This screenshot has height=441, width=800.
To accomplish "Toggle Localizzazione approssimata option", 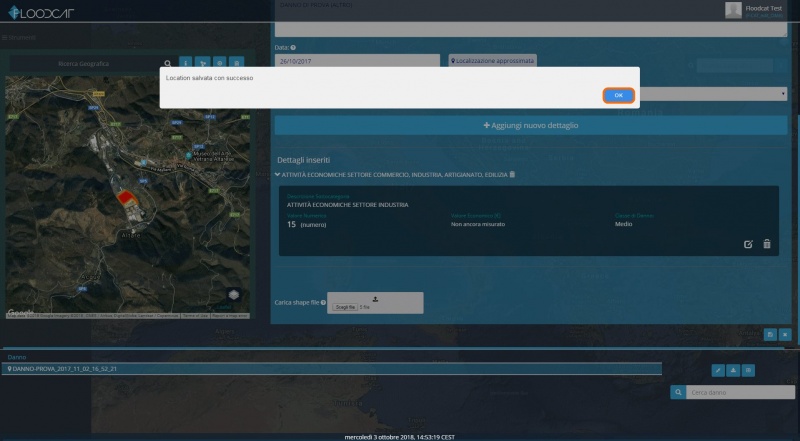I will coord(492,61).
